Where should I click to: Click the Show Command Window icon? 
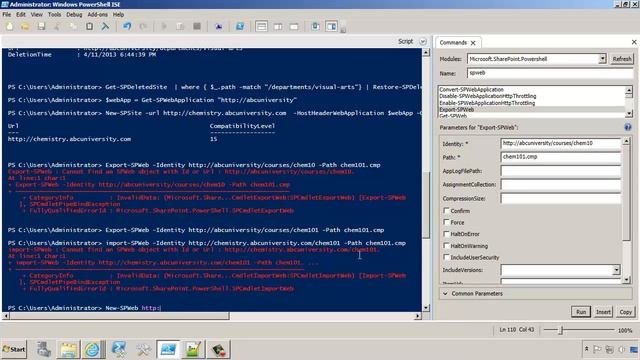point(316,27)
